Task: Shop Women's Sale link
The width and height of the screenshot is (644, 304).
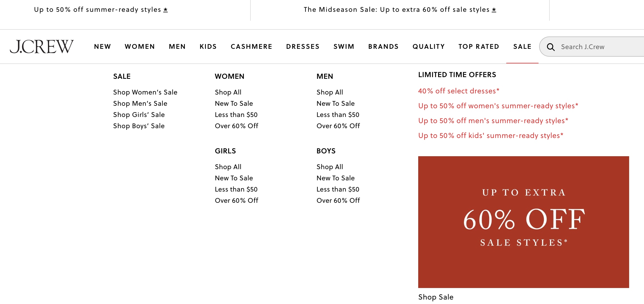Action: point(145,92)
